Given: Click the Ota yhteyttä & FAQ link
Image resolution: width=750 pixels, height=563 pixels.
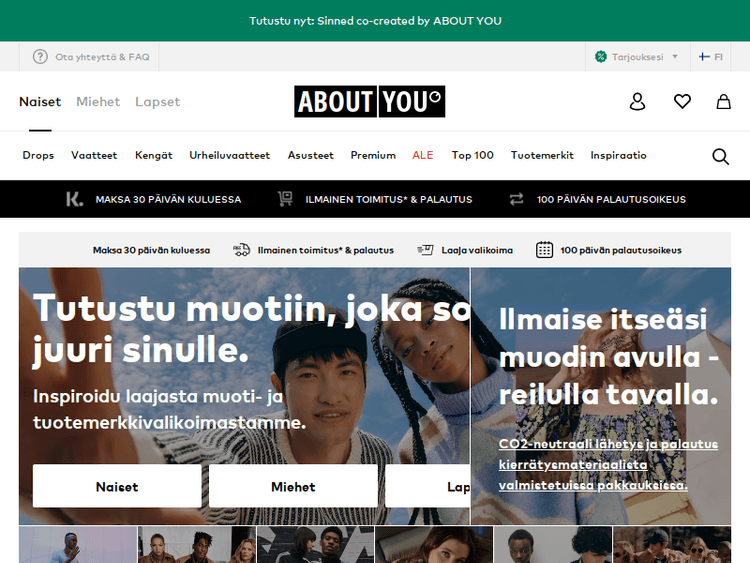Looking at the screenshot, I should click(102, 57).
